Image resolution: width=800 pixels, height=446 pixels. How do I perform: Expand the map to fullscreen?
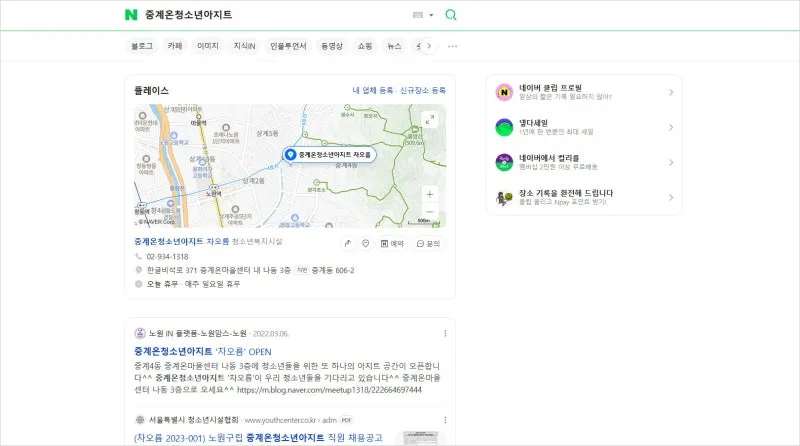430,119
